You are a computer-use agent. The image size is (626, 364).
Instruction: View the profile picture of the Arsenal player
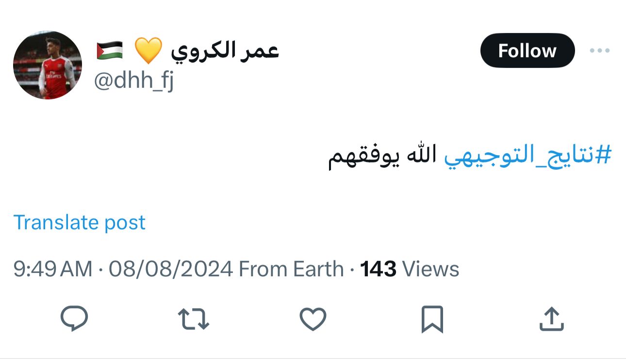coord(48,65)
